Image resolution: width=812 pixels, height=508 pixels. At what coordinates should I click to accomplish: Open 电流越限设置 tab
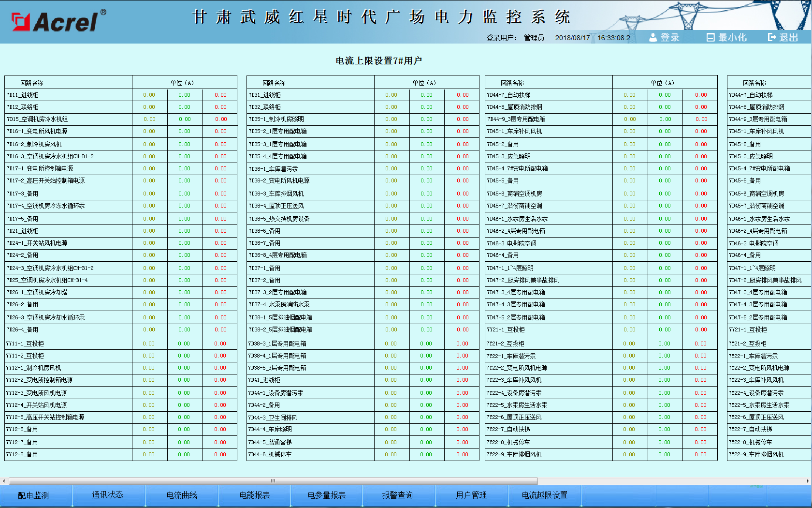(x=545, y=495)
